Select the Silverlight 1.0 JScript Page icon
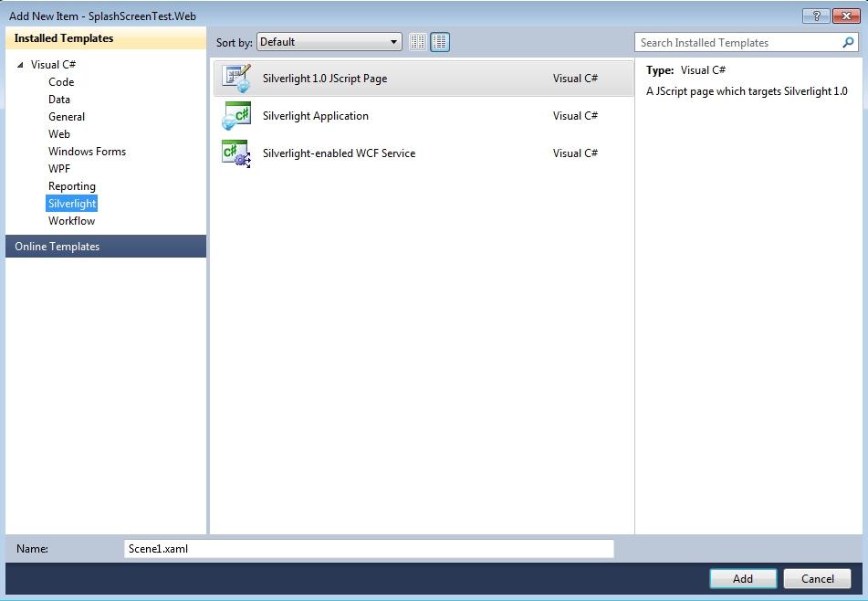This screenshot has width=868, height=601. (236, 79)
